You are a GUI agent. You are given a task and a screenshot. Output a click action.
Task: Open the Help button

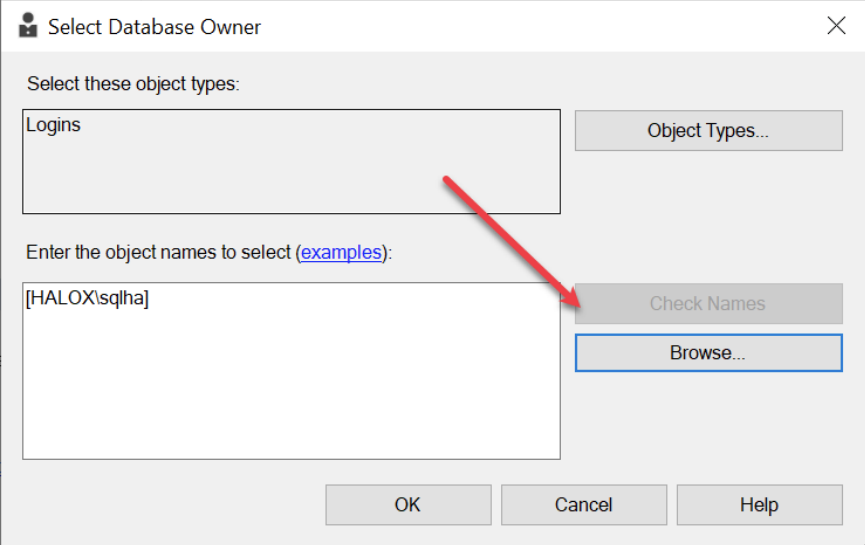point(759,505)
